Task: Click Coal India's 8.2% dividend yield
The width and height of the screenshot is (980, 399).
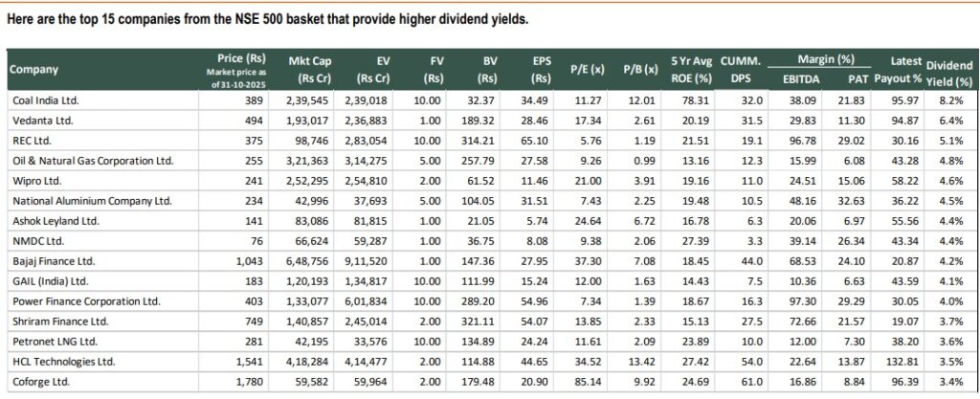Action: 960,100
